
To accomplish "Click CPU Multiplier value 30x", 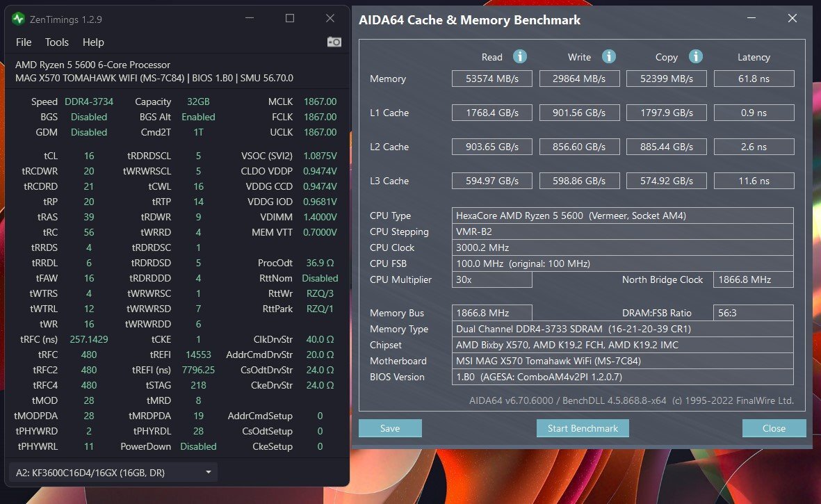I will point(492,279).
